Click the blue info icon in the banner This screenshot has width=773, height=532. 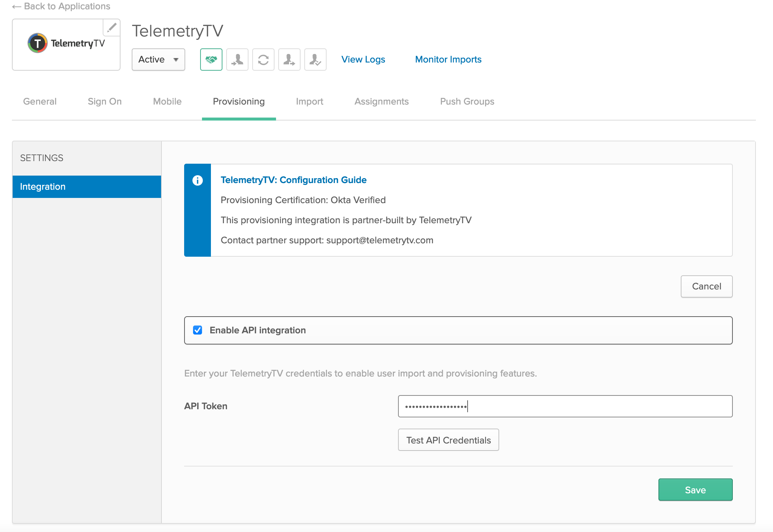tap(198, 180)
